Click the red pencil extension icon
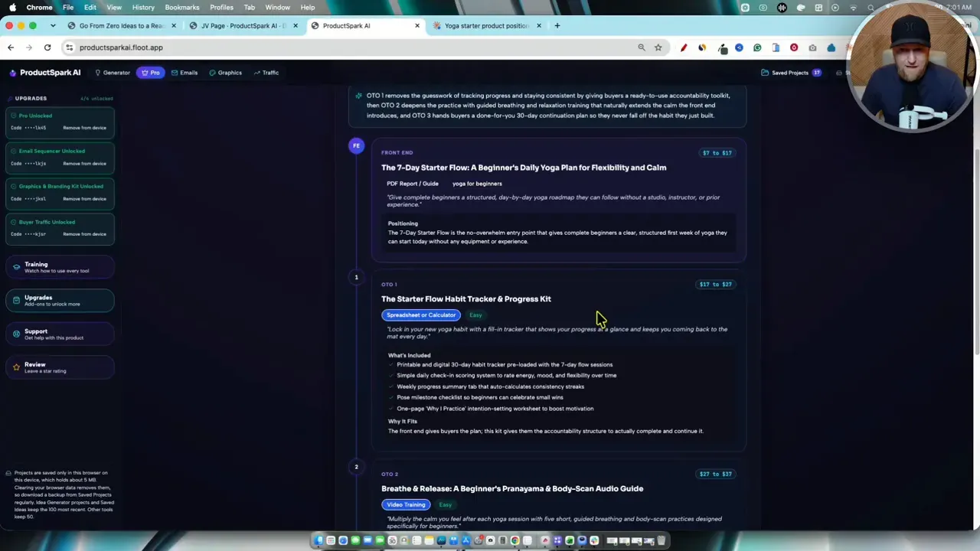Image resolution: width=980 pixels, height=551 pixels. point(684,47)
